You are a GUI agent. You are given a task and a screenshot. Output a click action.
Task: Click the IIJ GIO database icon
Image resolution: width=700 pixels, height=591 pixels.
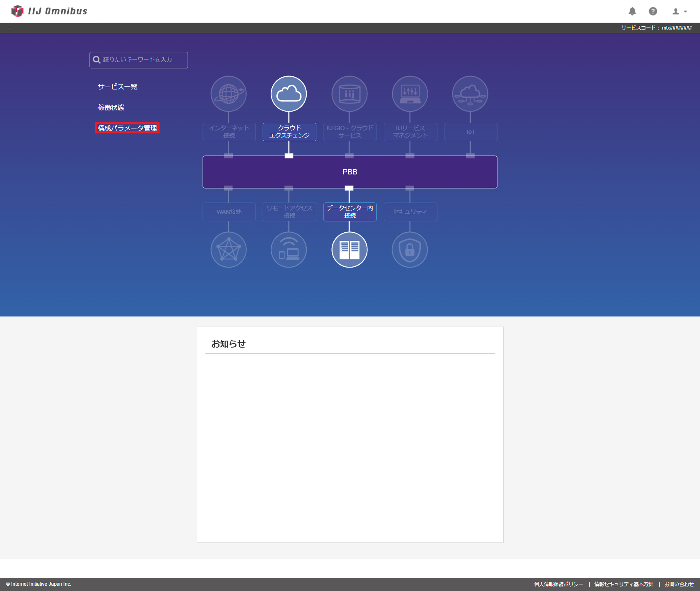pyautogui.click(x=349, y=94)
